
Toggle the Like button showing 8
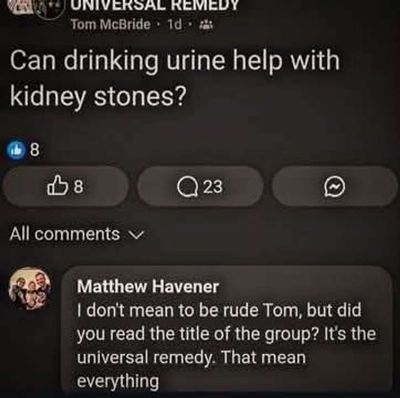click(65, 187)
